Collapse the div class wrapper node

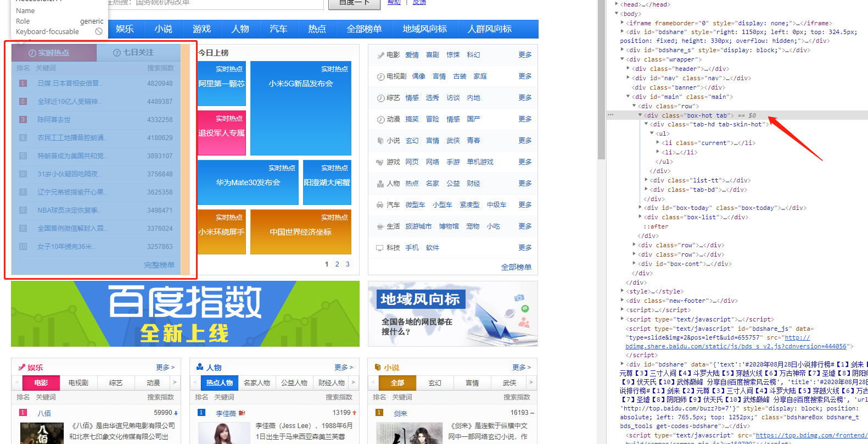point(623,59)
